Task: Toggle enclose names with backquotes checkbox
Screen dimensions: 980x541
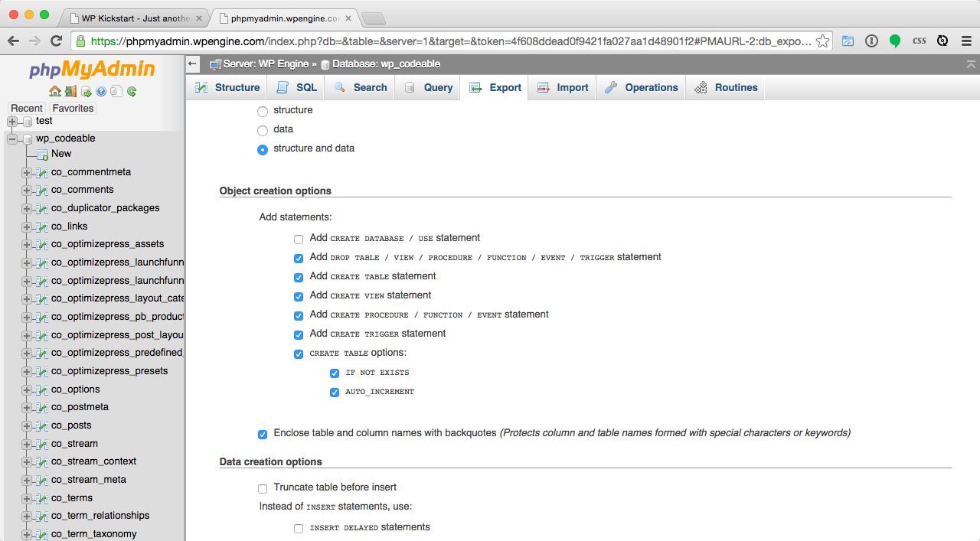Action: pyautogui.click(x=263, y=435)
